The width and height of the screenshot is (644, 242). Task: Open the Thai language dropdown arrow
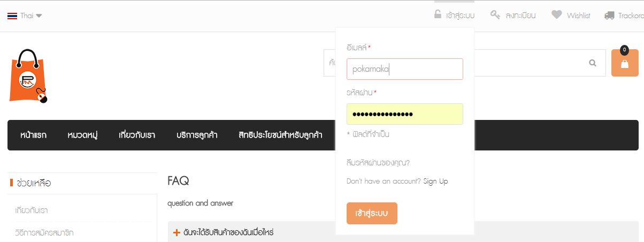pyautogui.click(x=39, y=16)
